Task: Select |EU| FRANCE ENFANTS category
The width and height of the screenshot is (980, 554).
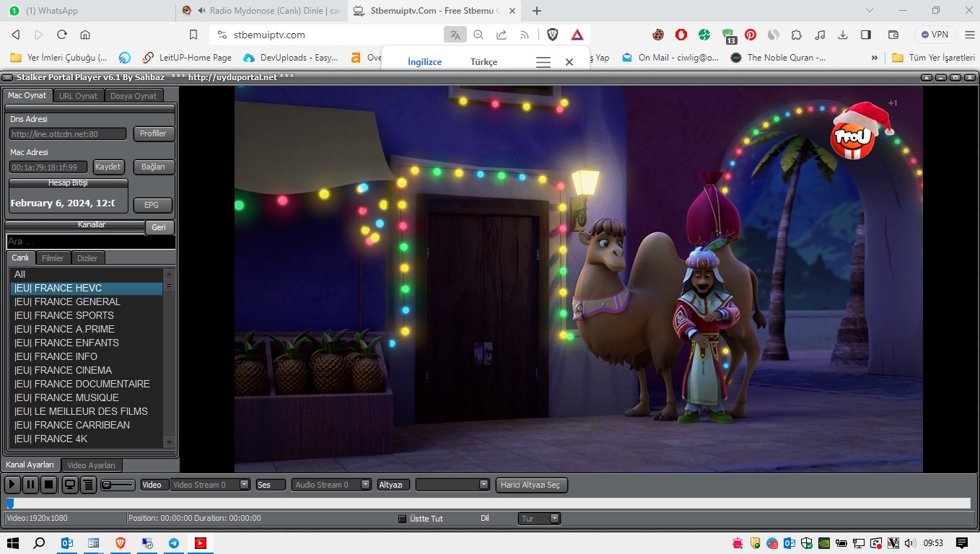Action: point(86,343)
